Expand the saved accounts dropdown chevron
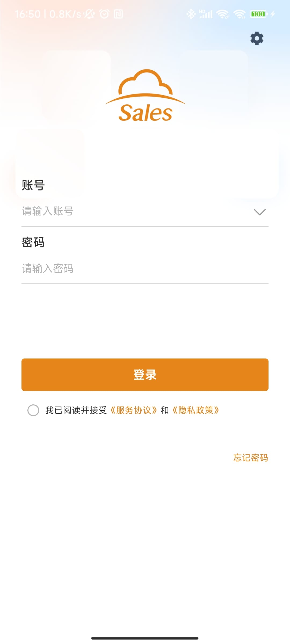This screenshot has width=290, height=644. point(260,212)
